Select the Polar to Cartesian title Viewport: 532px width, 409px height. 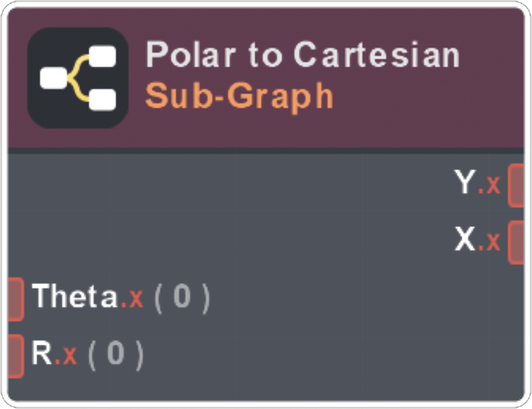click(302, 54)
